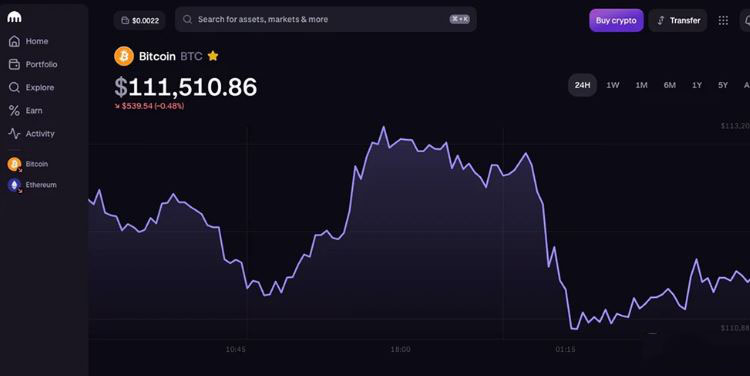Open the Activity pulse icon
750x376 pixels.
pos(14,133)
